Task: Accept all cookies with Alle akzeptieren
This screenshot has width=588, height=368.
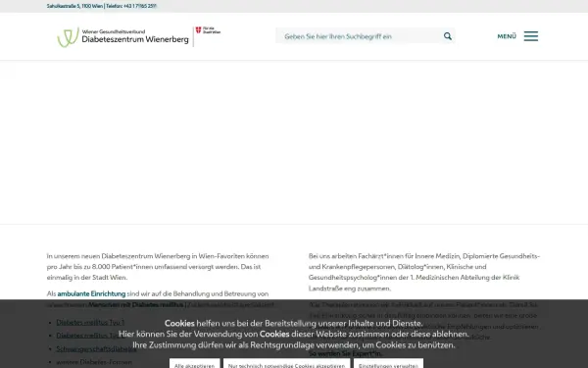Action: point(194,364)
